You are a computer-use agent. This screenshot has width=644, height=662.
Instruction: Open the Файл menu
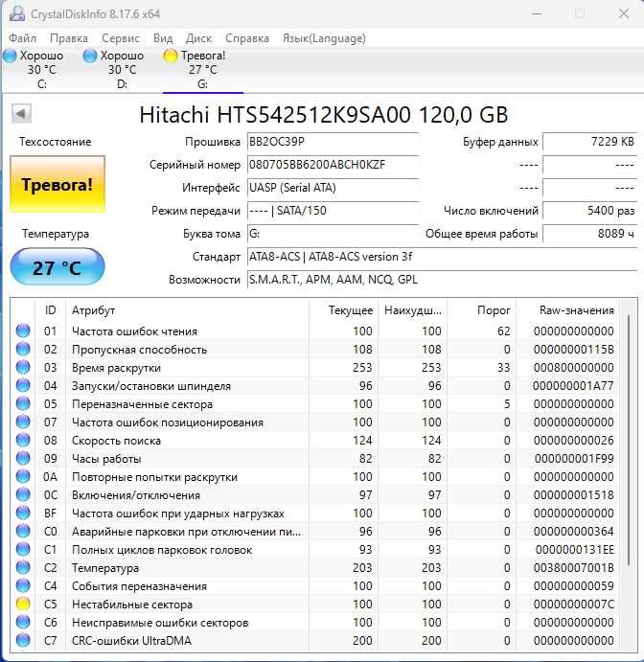(23, 38)
